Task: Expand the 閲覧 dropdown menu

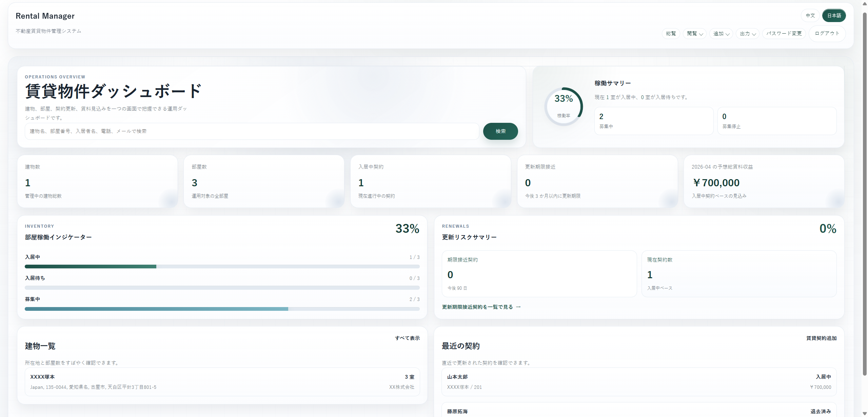Action: pyautogui.click(x=694, y=34)
